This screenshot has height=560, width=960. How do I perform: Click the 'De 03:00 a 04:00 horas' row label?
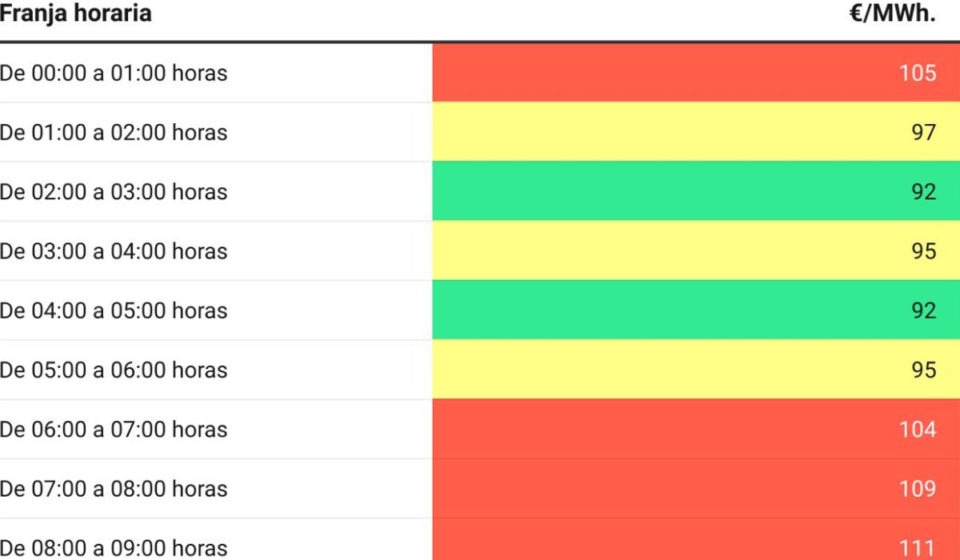[x=114, y=251]
